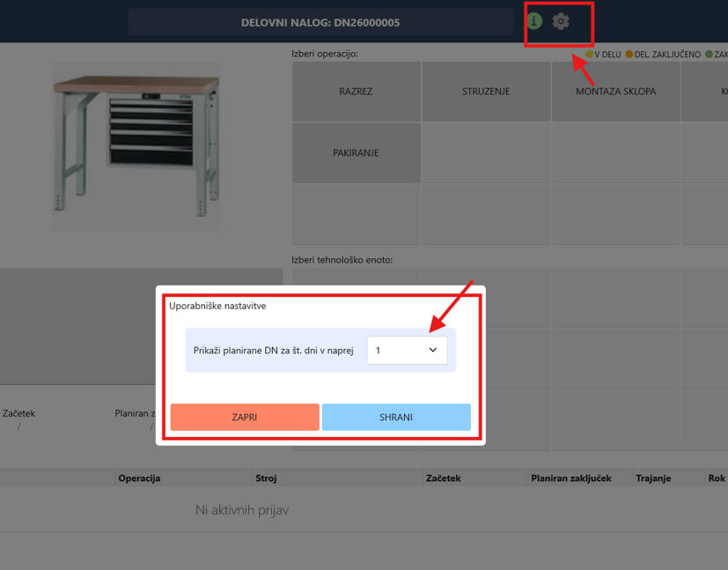Select the RAZREZ operation tile
This screenshot has height=570, width=728.
pyautogui.click(x=357, y=92)
